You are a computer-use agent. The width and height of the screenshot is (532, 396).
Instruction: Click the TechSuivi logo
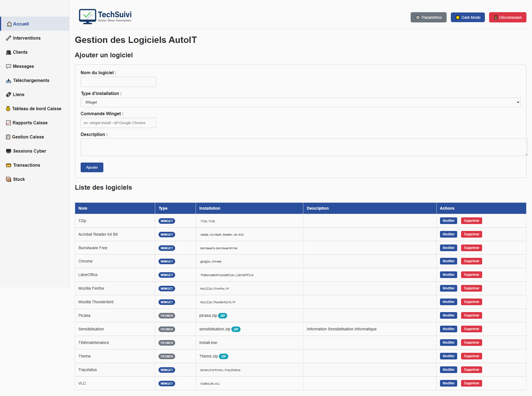(105, 17)
